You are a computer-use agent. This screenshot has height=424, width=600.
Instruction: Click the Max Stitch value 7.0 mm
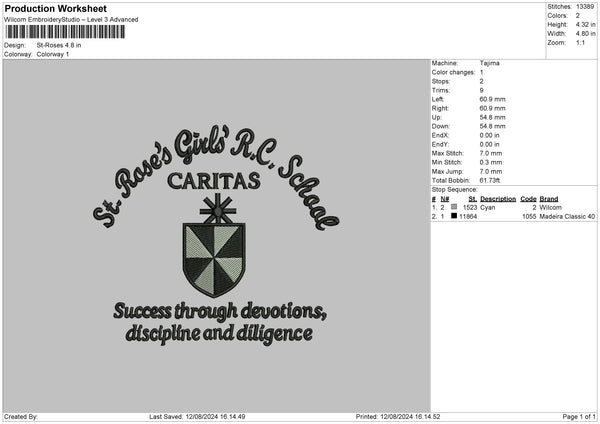(x=491, y=153)
